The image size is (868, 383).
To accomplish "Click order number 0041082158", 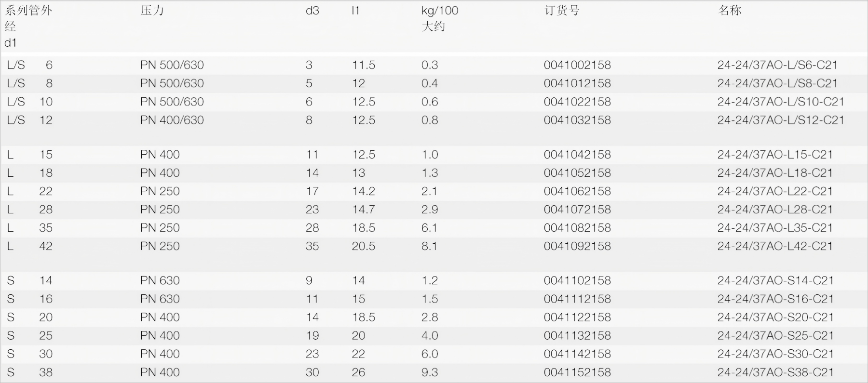I will (577, 228).
